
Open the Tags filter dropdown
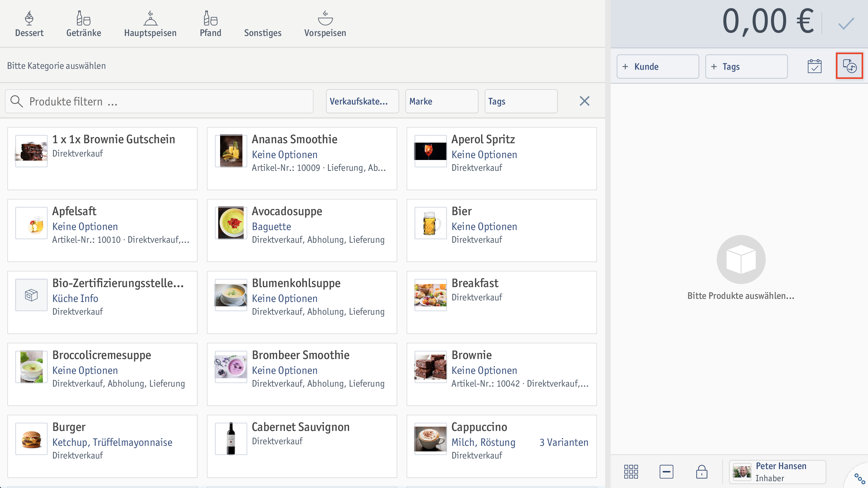pyautogui.click(x=521, y=101)
